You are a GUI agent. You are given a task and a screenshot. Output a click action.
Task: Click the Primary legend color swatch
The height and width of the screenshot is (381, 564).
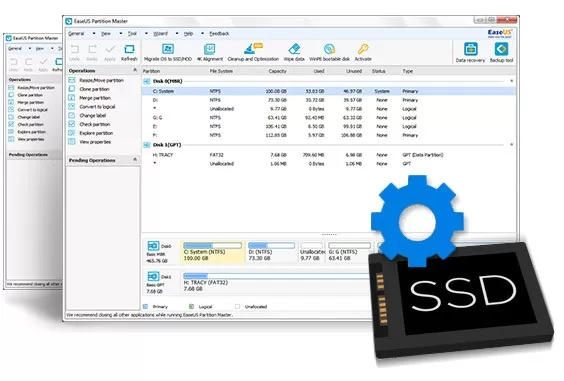point(145,307)
